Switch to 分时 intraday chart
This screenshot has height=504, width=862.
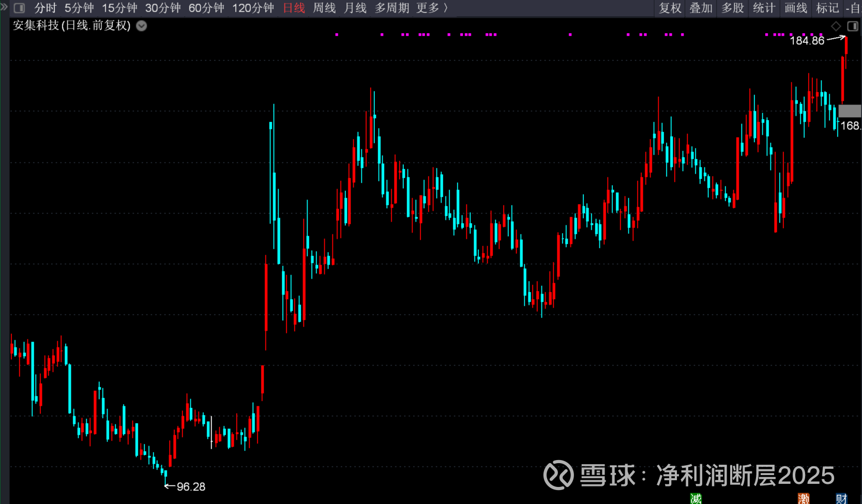[x=45, y=8]
